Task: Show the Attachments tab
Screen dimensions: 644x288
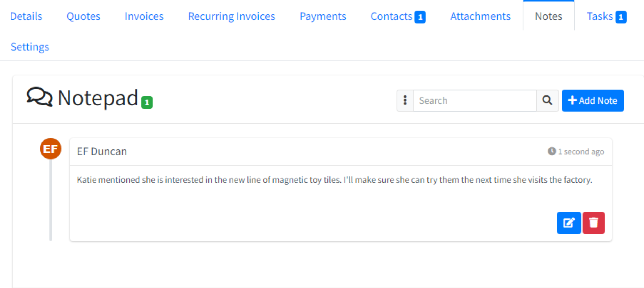Action: [480, 16]
